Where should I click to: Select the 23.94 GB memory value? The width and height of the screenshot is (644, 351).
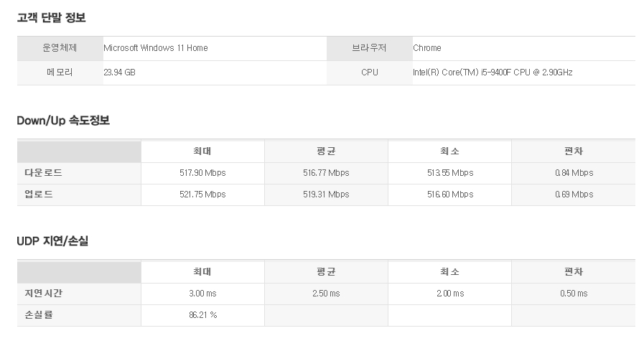click(119, 72)
